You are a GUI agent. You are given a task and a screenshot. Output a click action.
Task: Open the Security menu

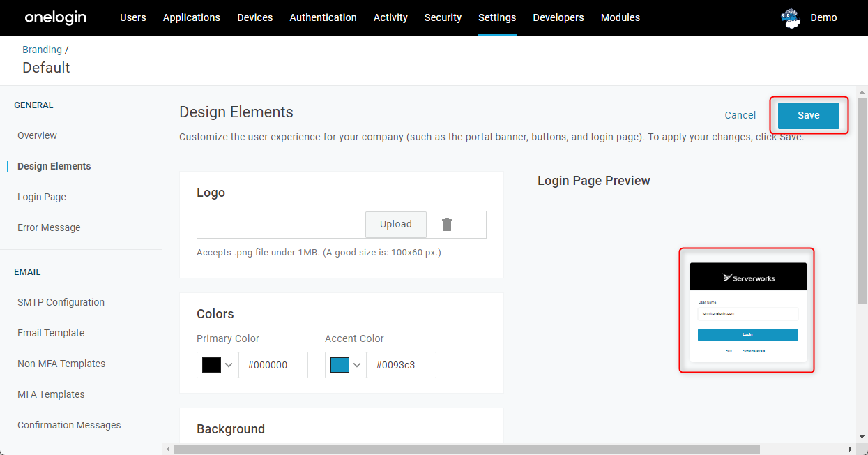[443, 17]
